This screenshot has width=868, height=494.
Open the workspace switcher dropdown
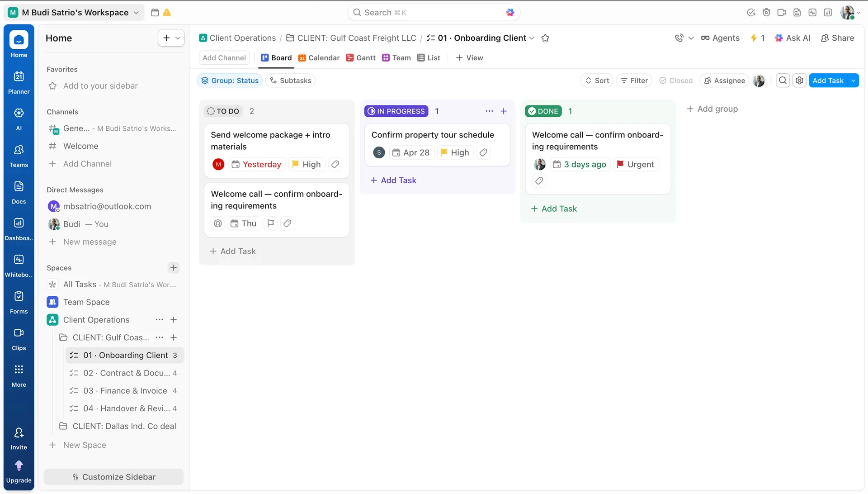coord(136,12)
